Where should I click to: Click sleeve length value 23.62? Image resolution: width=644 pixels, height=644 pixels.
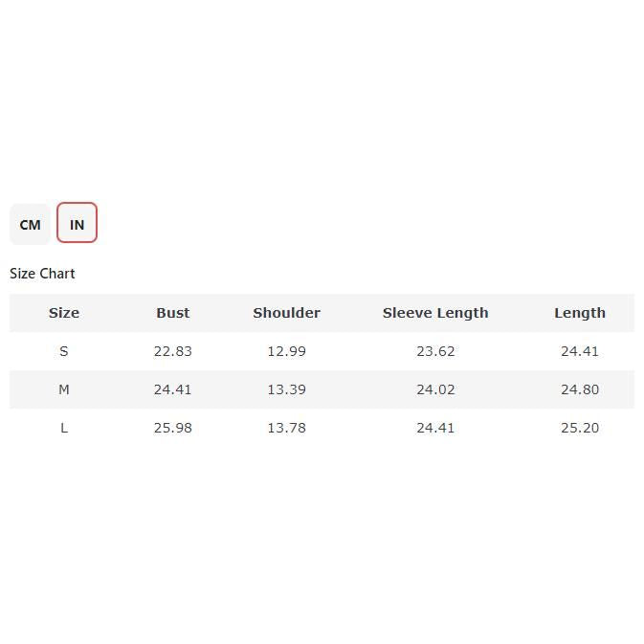pos(435,351)
